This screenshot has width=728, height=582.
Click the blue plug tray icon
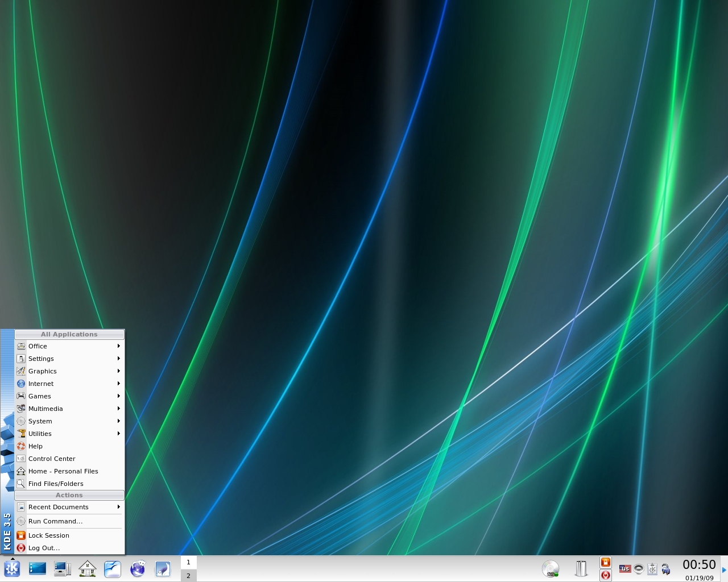click(x=666, y=568)
